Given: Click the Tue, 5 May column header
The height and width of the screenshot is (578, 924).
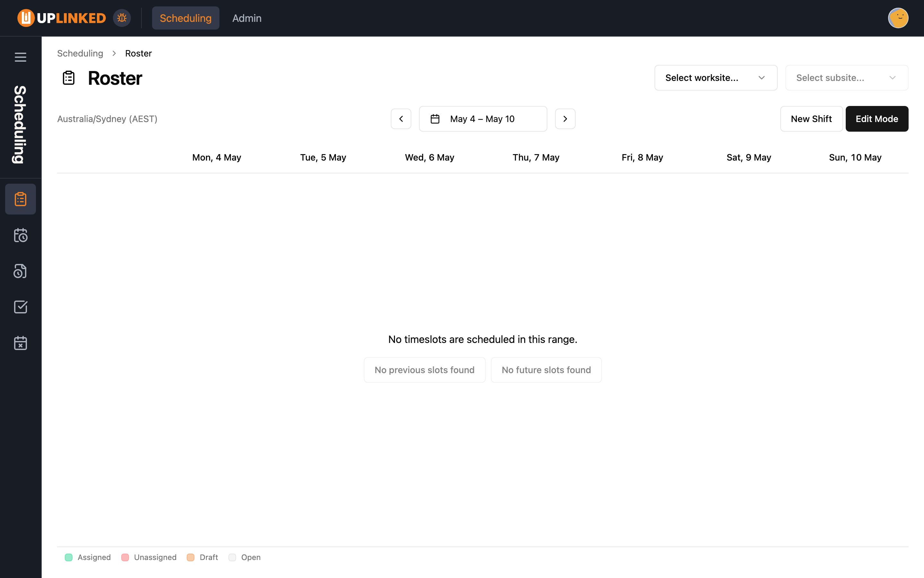Looking at the screenshot, I should [x=323, y=157].
